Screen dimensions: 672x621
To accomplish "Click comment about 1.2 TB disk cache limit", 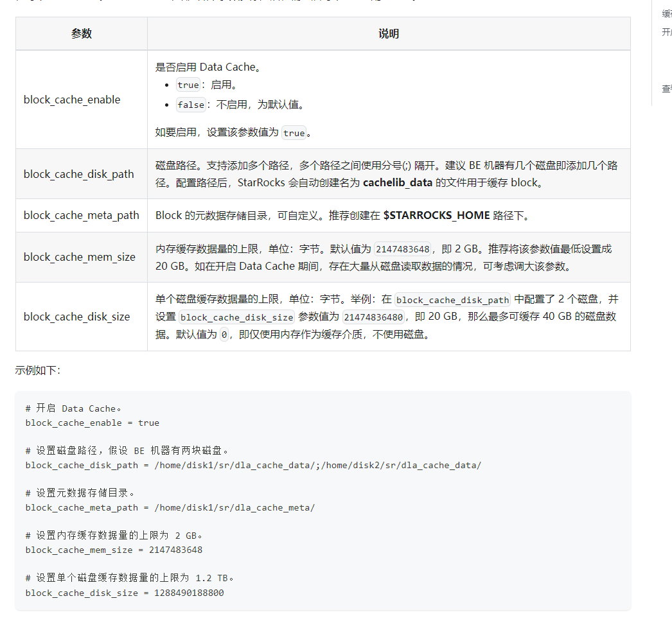I will [129, 578].
